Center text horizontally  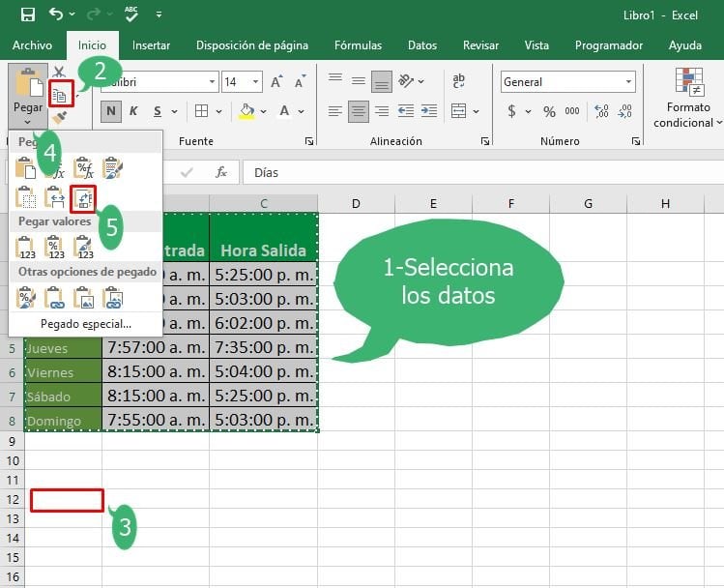click(359, 111)
